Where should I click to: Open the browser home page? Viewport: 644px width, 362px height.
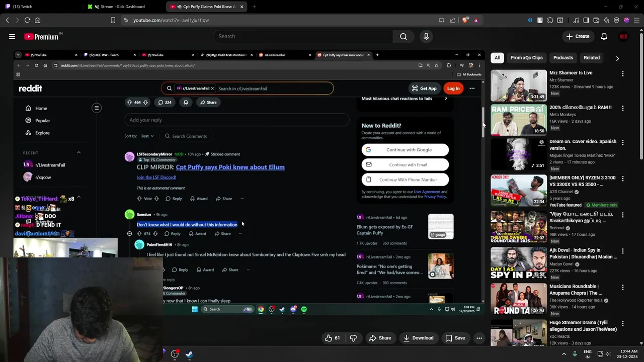click(x=37, y=20)
